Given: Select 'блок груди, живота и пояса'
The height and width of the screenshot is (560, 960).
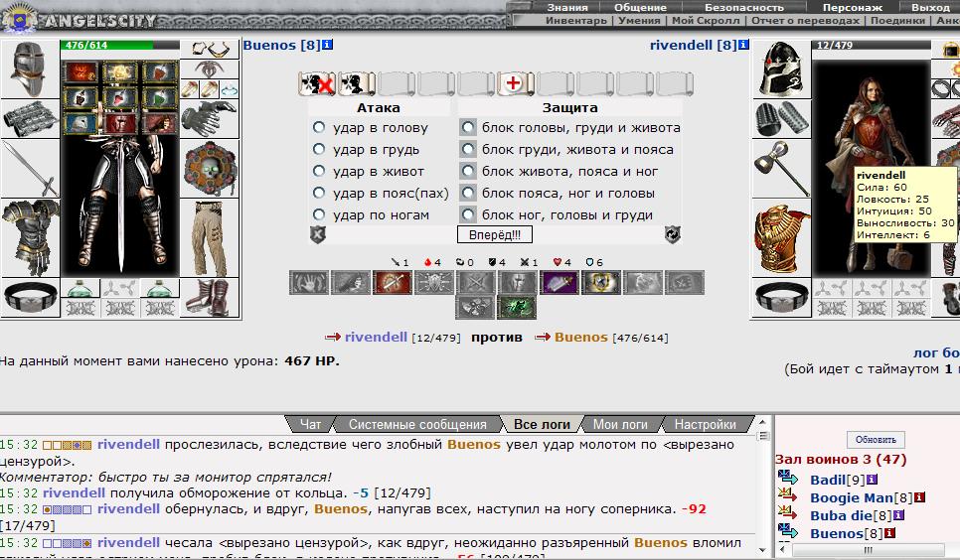Looking at the screenshot, I should (x=468, y=149).
